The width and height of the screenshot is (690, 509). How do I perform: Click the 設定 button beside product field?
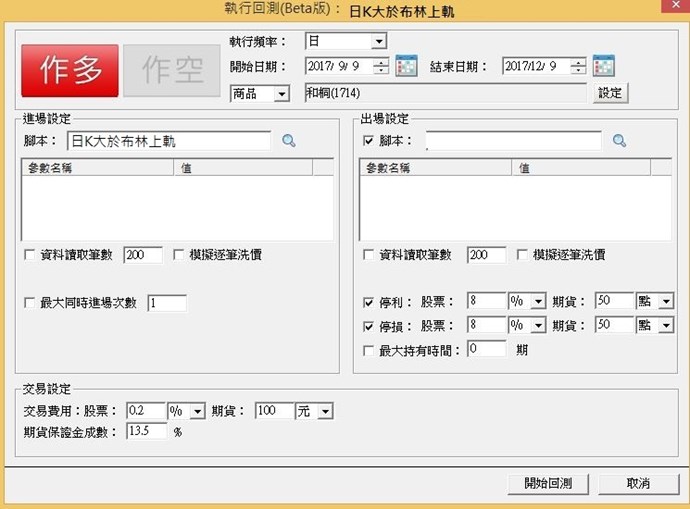[609, 93]
